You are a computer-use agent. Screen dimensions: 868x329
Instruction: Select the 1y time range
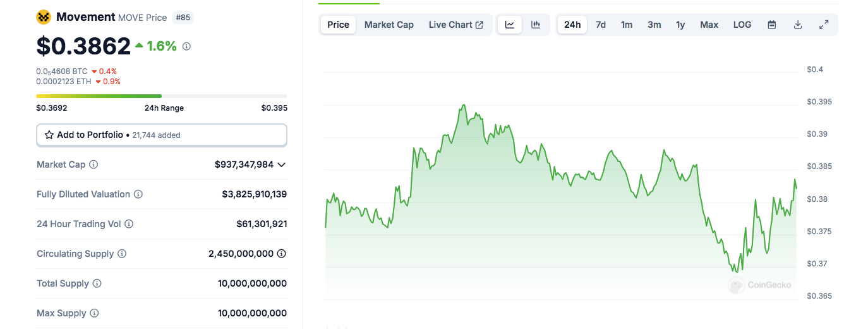[680, 25]
